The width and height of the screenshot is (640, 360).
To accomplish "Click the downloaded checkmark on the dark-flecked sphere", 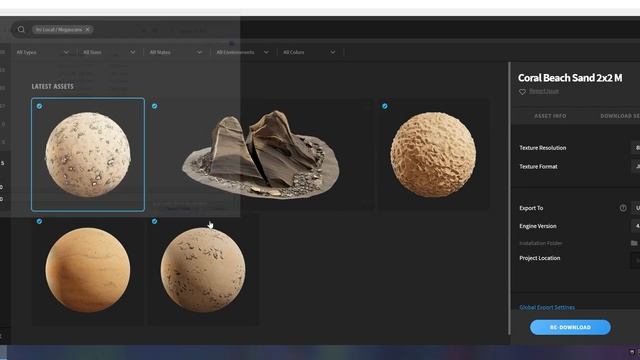I will click(x=154, y=221).
